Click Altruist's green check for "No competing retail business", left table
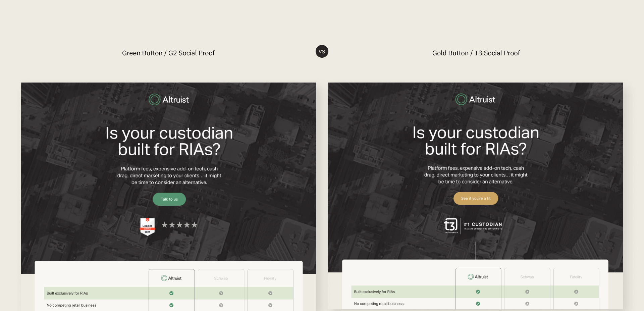The width and height of the screenshot is (644, 311). [x=171, y=305]
